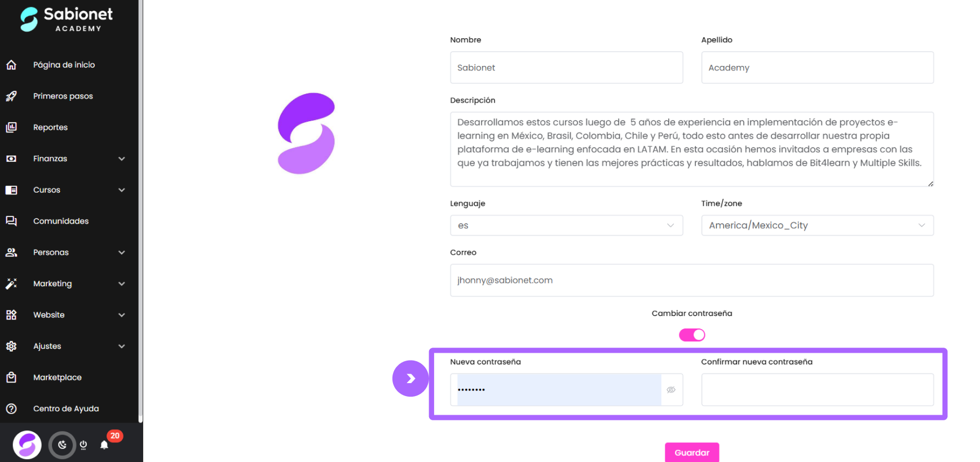Click the rocket icon for Primeros pasos
The width and height of the screenshot is (980, 462).
point(11,96)
